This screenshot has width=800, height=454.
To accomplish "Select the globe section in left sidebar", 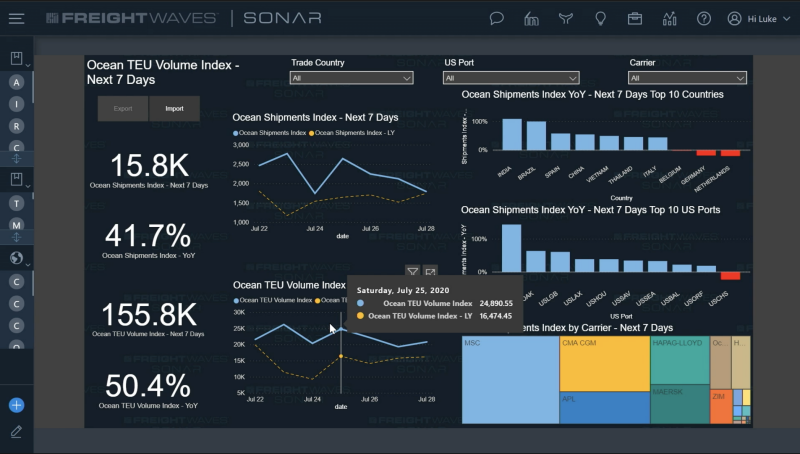I will pyautogui.click(x=16, y=257).
